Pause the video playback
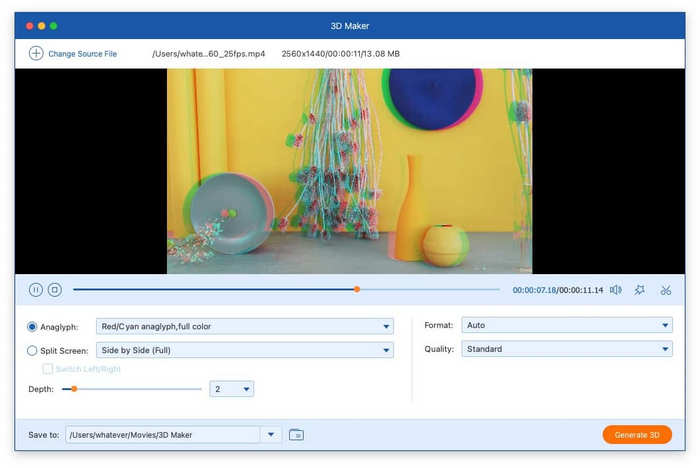The image size is (700, 468). click(36, 290)
